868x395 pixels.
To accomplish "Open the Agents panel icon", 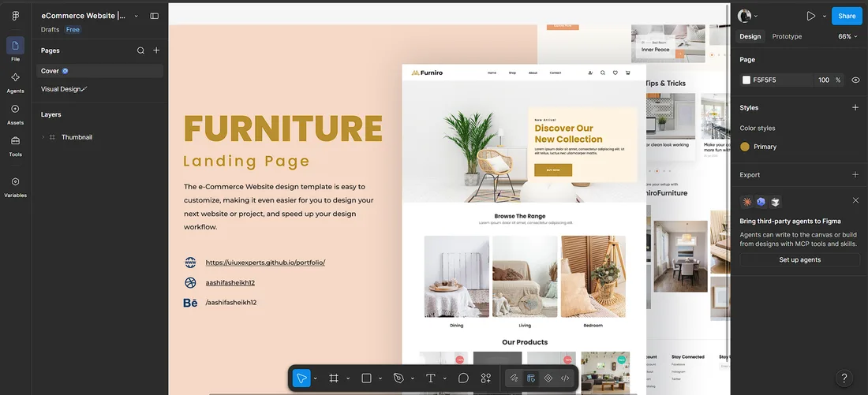I will (16, 77).
